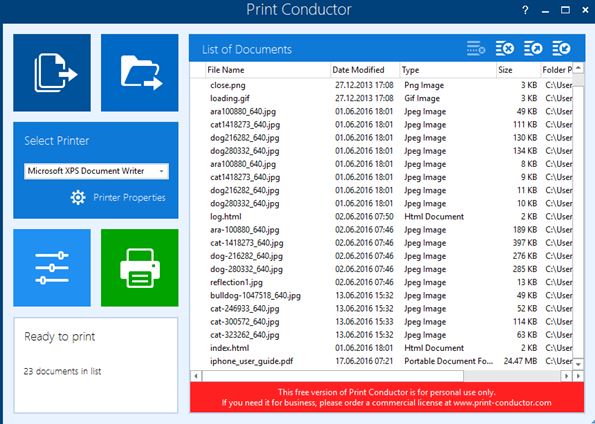
Task: Click the Portable Document Format type cell
Action: pyautogui.click(x=449, y=361)
